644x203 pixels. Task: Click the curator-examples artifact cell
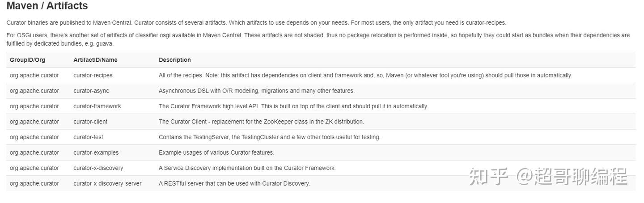(x=96, y=152)
